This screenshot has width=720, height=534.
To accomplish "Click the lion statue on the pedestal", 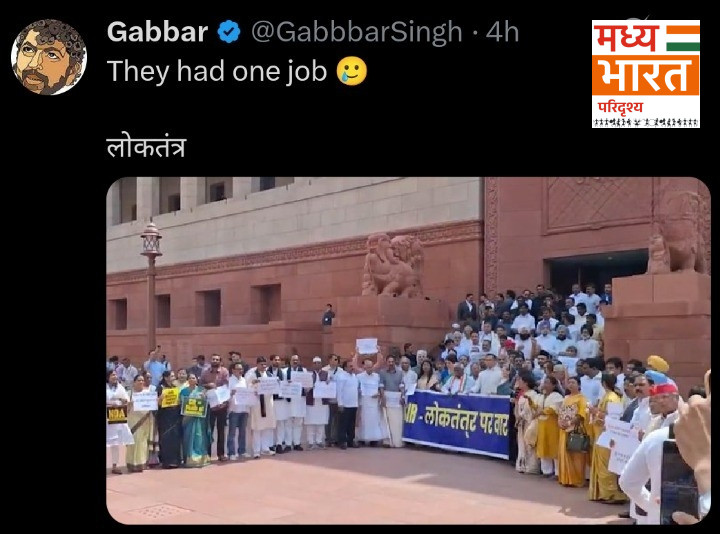I will point(393,265).
